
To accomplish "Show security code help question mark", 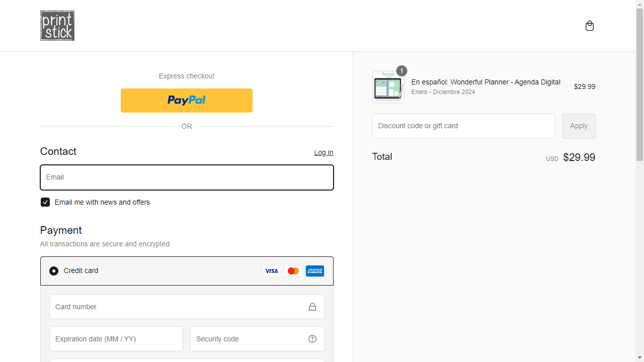I will [x=312, y=339].
